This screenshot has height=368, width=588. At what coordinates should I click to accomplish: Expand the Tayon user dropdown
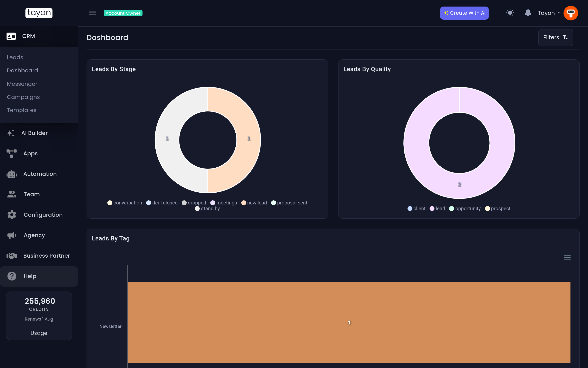point(549,13)
